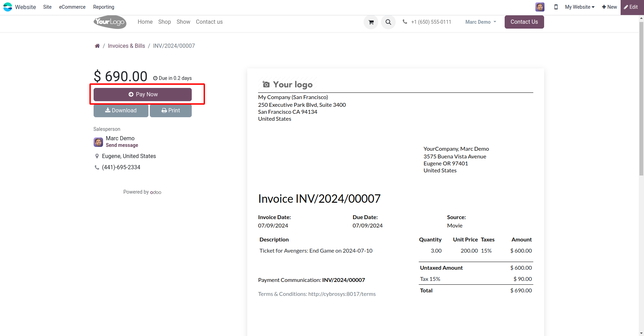Screen dimensions: 644x336
Task: Open the My Website switcher dropdown
Action: [x=579, y=7]
